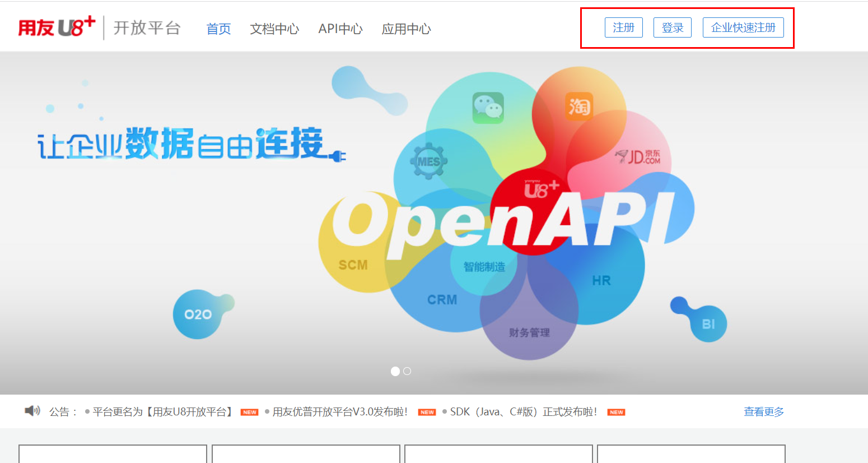Open the 文档中心 menu item
Image resolution: width=868 pixels, height=463 pixels.
[x=274, y=29]
